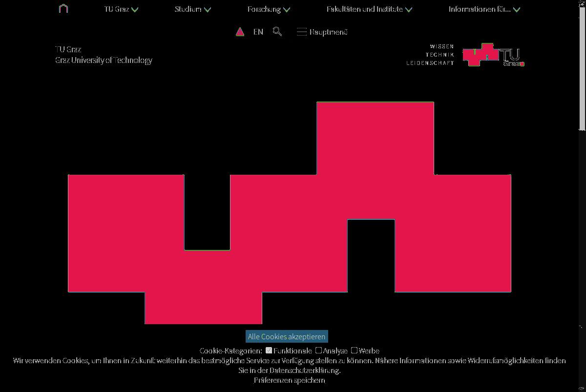
Task: Click the red triangle icon beside EN
Action: [x=240, y=32]
